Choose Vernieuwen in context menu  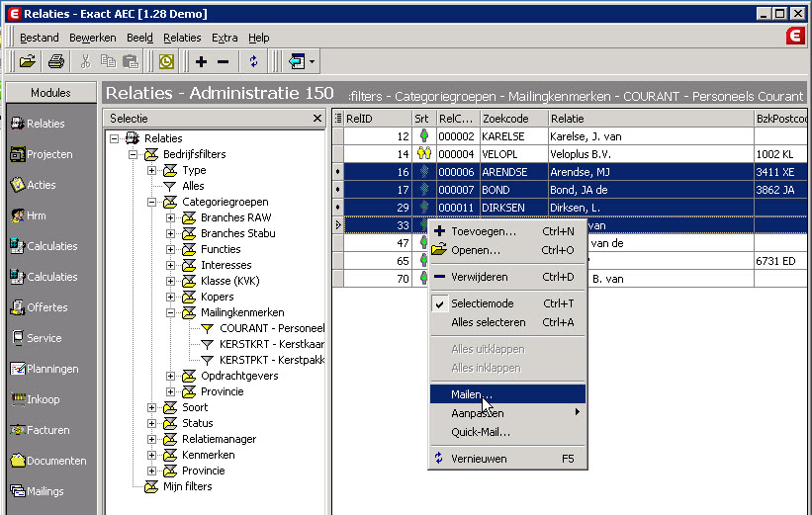[507, 459]
